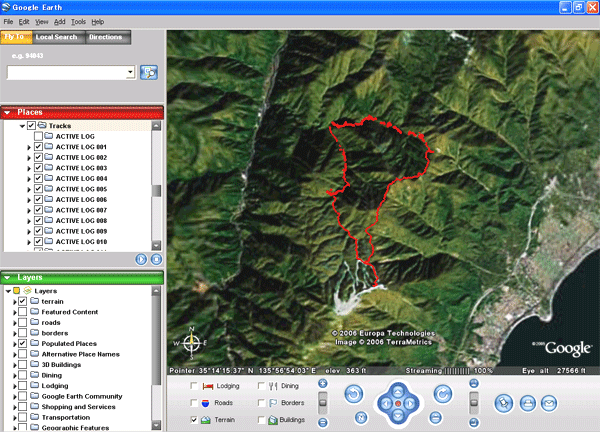This screenshot has width=600, height=432.
Task: Switch to the Local Search tab
Action: (x=56, y=38)
